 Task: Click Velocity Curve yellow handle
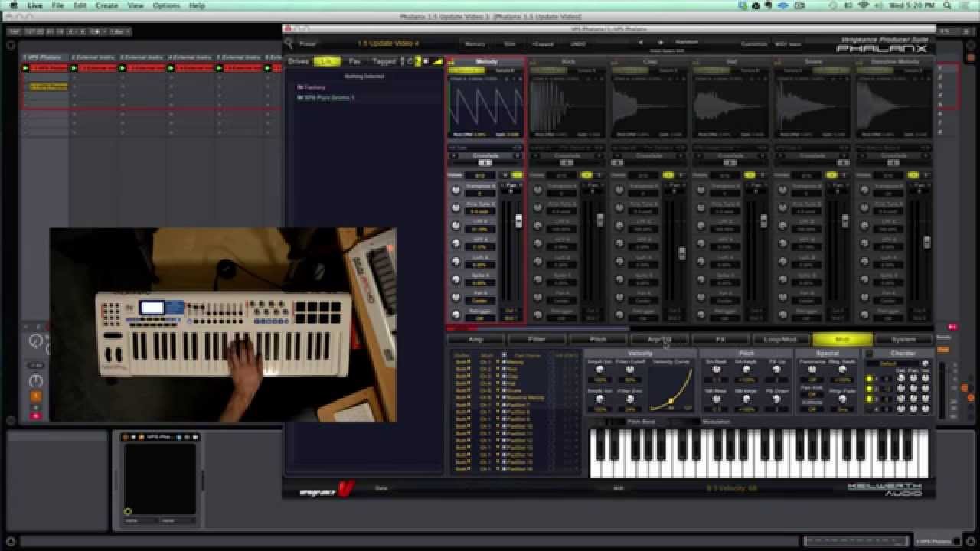coord(671,400)
